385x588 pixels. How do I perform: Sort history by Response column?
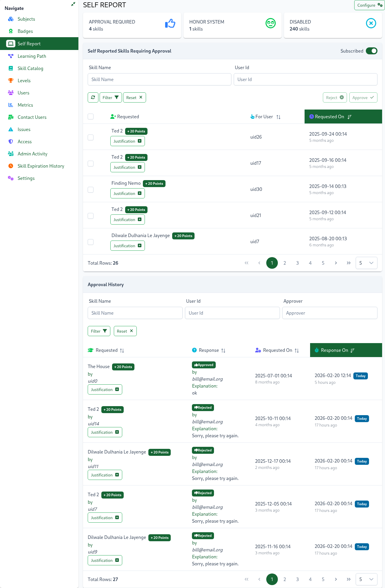(x=223, y=350)
